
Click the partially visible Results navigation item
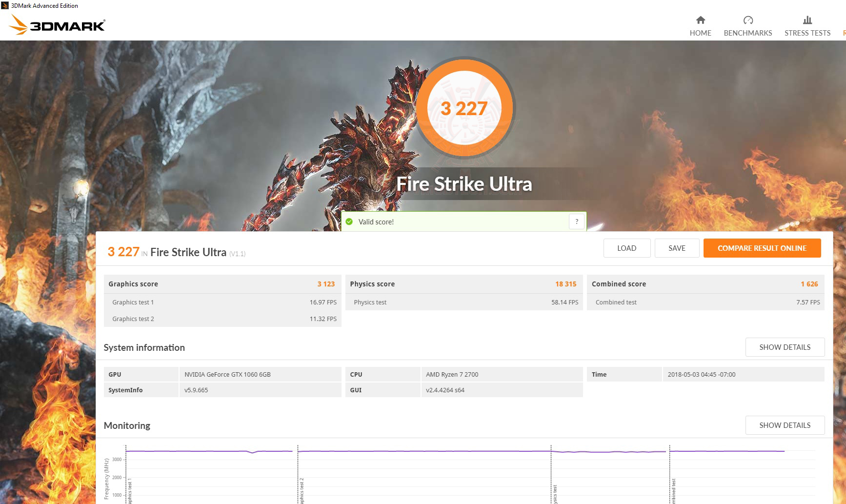click(x=844, y=33)
